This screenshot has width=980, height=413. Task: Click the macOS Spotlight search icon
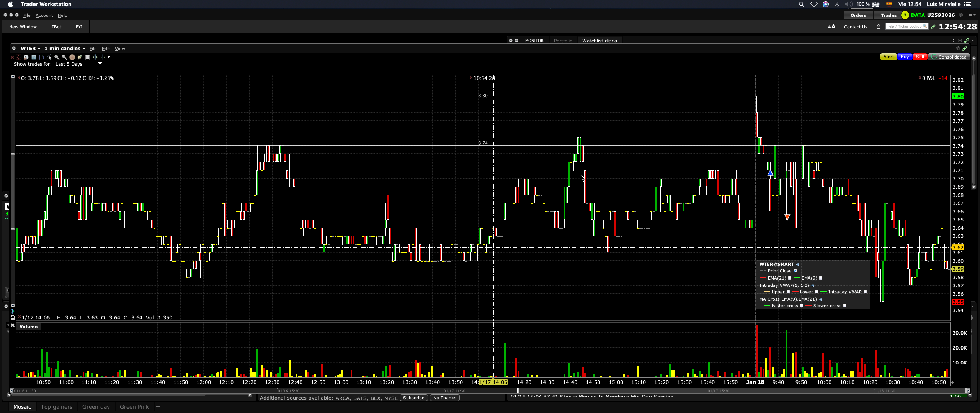click(801, 4)
